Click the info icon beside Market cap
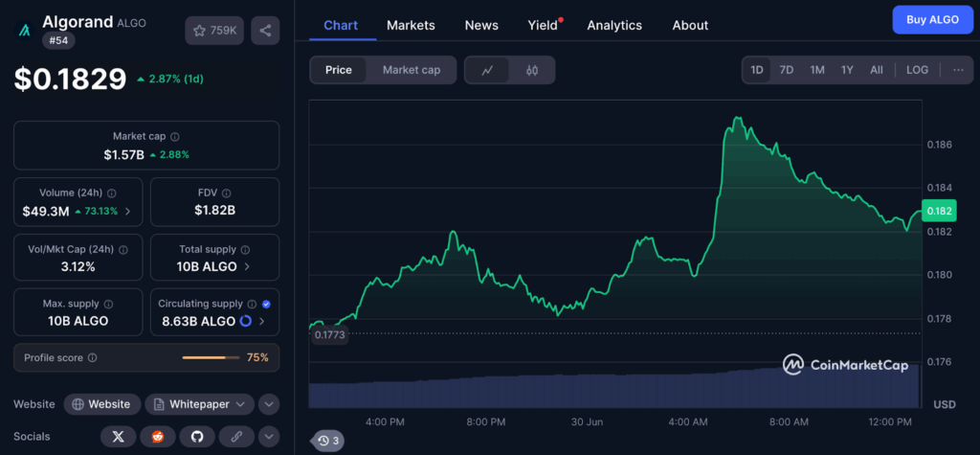The width and height of the screenshot is (980, 455). point(174,137)
